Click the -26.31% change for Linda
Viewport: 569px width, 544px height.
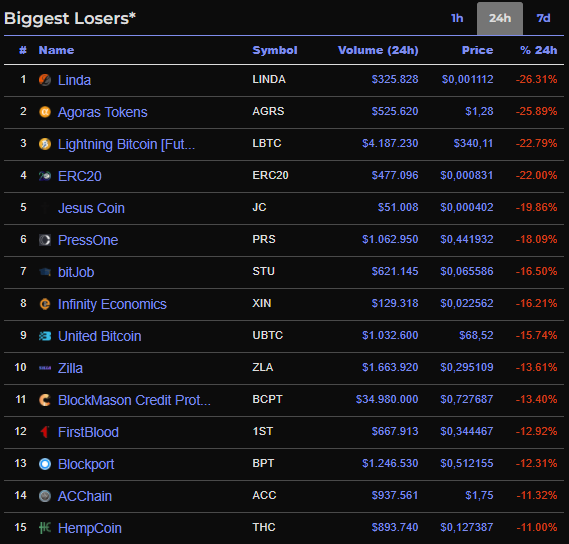(x=536, y=79)
